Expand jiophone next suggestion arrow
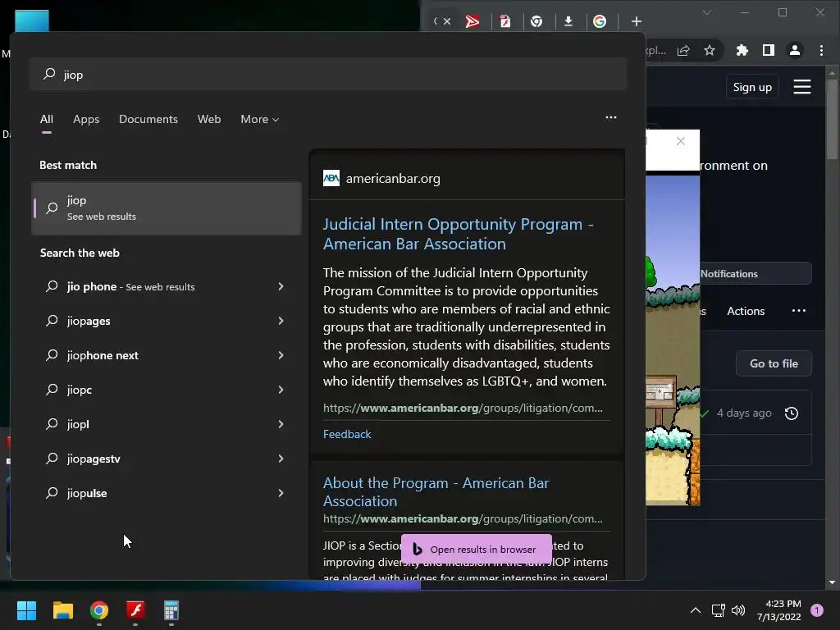 (281, 355)
